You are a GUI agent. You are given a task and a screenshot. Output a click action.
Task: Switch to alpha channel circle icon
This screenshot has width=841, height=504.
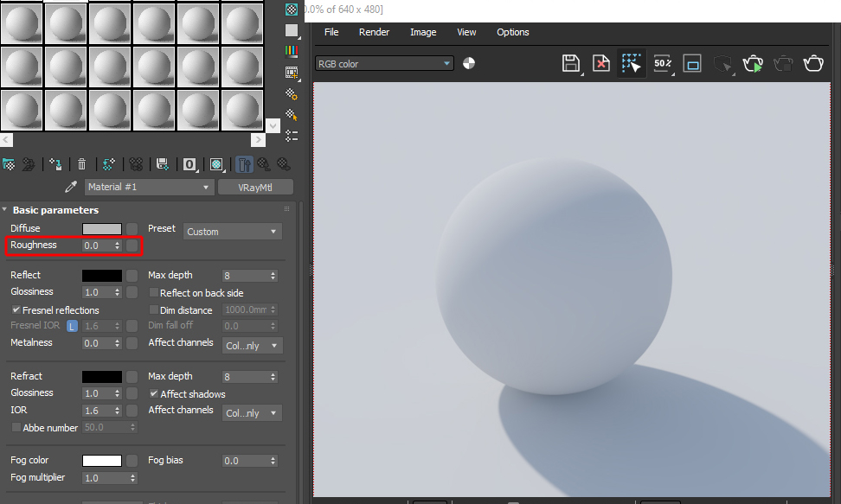coord(469,63)
